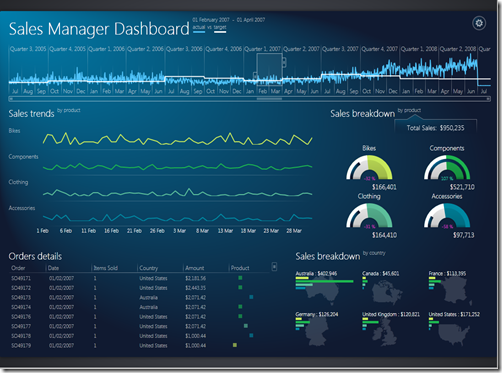Screen dimensions: 502x373
Task: Click order number SO49173
Action: tap(21, 297)
